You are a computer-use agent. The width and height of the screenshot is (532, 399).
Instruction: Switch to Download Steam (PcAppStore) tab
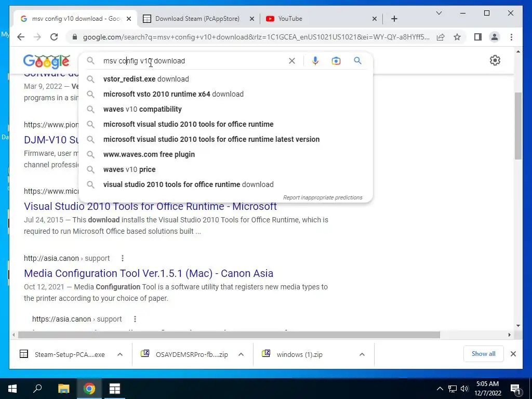point(198,19)
